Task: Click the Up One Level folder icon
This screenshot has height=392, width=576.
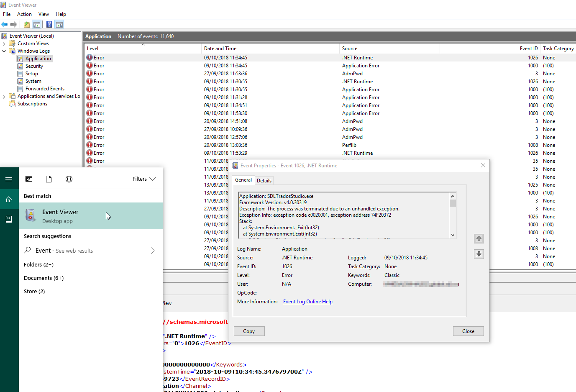Action: point(27,25)
